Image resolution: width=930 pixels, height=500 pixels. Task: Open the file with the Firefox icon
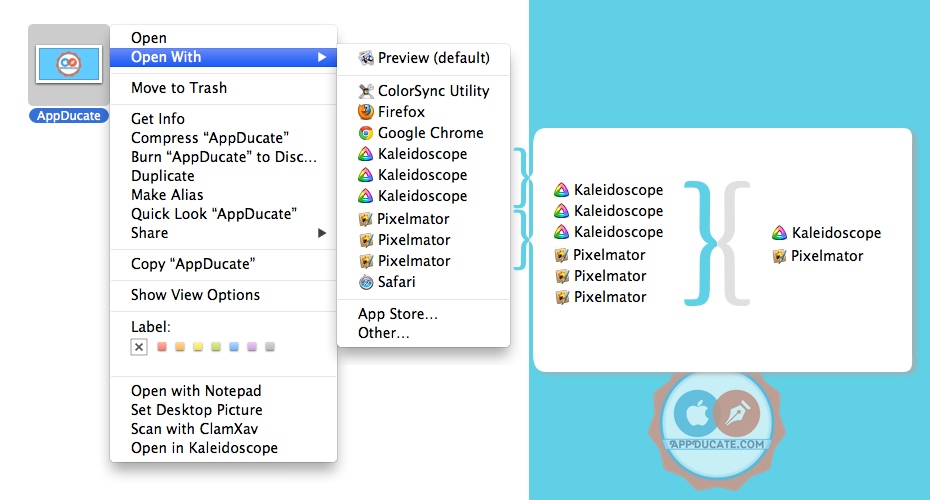[x=366, y=112]
